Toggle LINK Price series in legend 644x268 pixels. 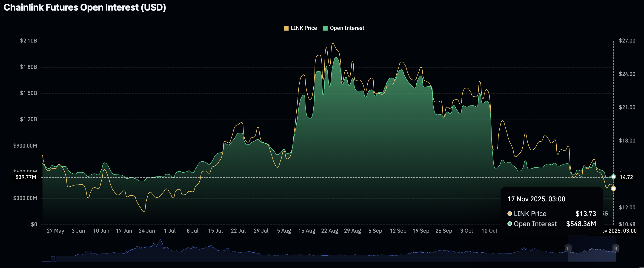tap(303, 28)
